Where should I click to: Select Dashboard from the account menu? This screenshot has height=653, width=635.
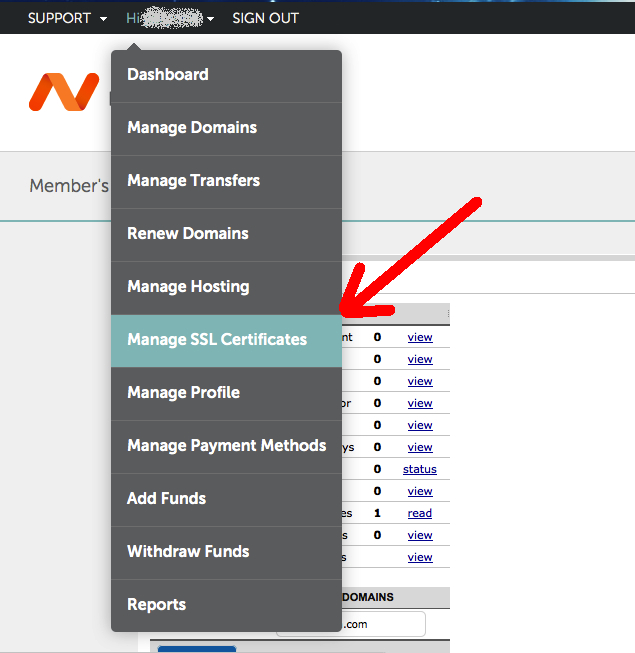tap(227, 76)
